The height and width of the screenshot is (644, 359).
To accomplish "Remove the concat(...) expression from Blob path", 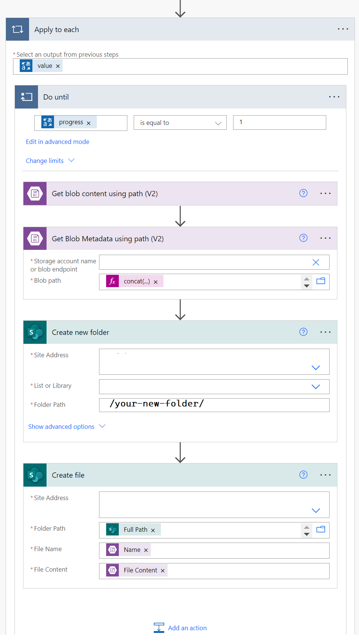I will click(156, 282).
